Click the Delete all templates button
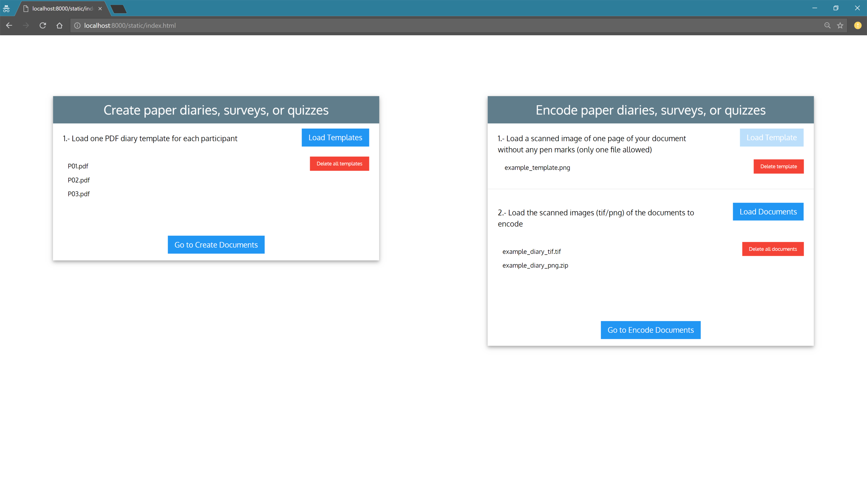This screenshot has height=504, width=867. click(339, 164)
